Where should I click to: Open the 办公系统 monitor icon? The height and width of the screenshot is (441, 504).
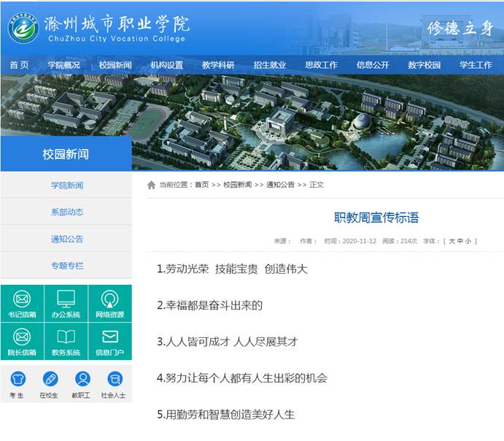(66, 299)
